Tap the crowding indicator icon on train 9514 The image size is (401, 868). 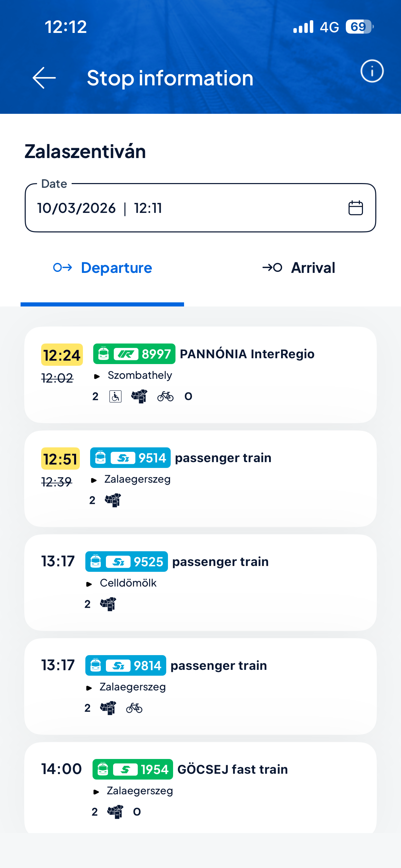coord(112,501)
